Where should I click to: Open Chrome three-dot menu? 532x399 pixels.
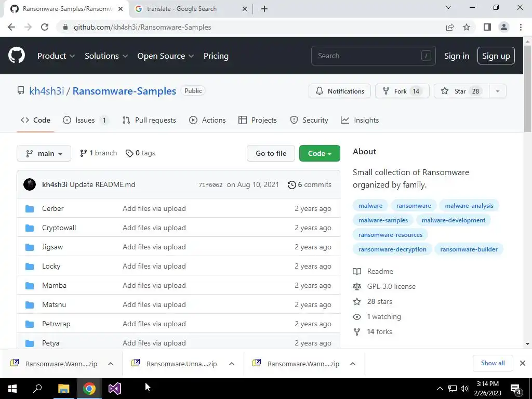click(x=521, y=27)
